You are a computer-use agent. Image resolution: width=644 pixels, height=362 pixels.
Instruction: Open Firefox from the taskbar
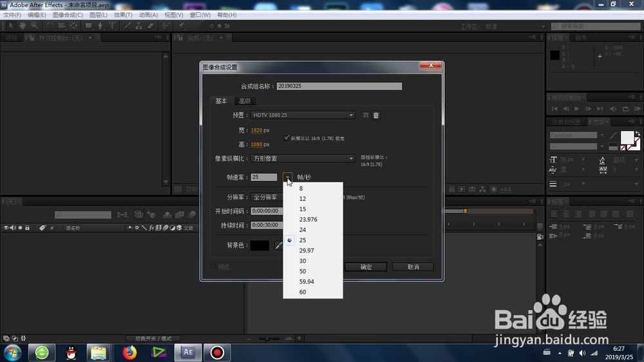129,352
